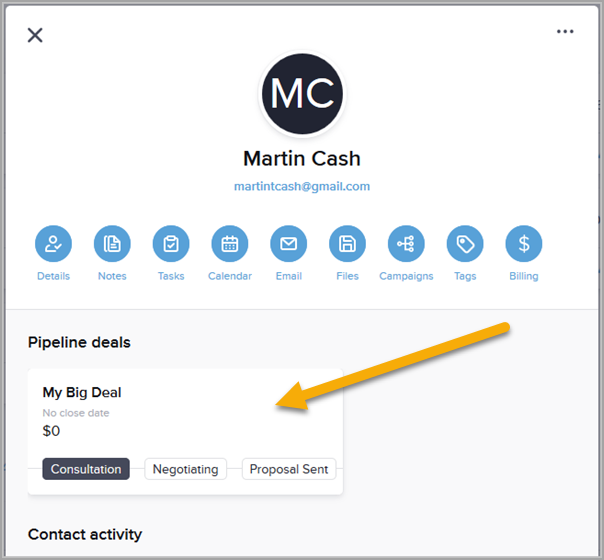Open the Notes icon
The width and height of the screenshot is (604, 560).
(x=112, y=244)
